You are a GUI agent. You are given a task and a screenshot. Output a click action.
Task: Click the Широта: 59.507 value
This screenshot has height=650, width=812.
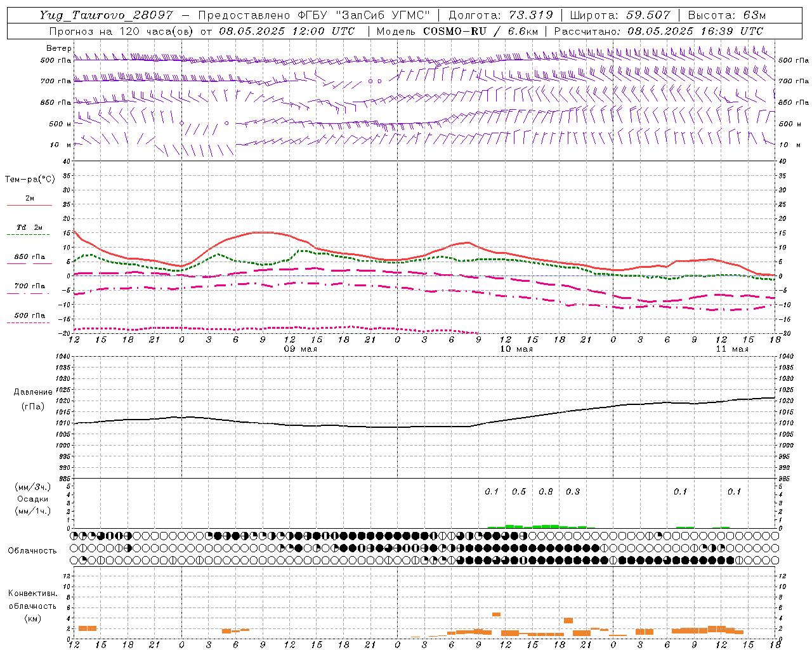620,15
